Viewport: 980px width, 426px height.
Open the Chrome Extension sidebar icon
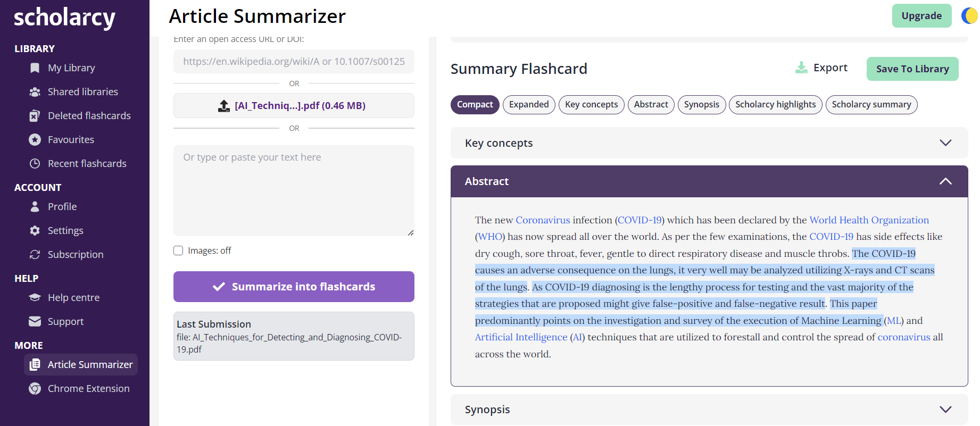pyautogui.click(x=34, y=388)
